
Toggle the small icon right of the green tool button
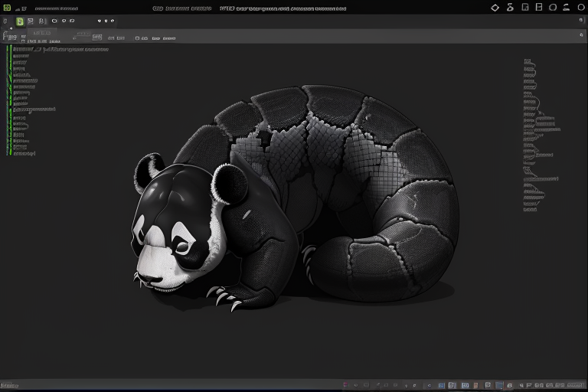31,21
